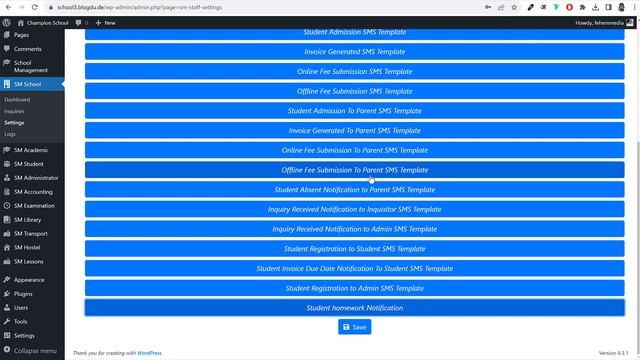Open the Logs submenu

click(x=10, y=134)
